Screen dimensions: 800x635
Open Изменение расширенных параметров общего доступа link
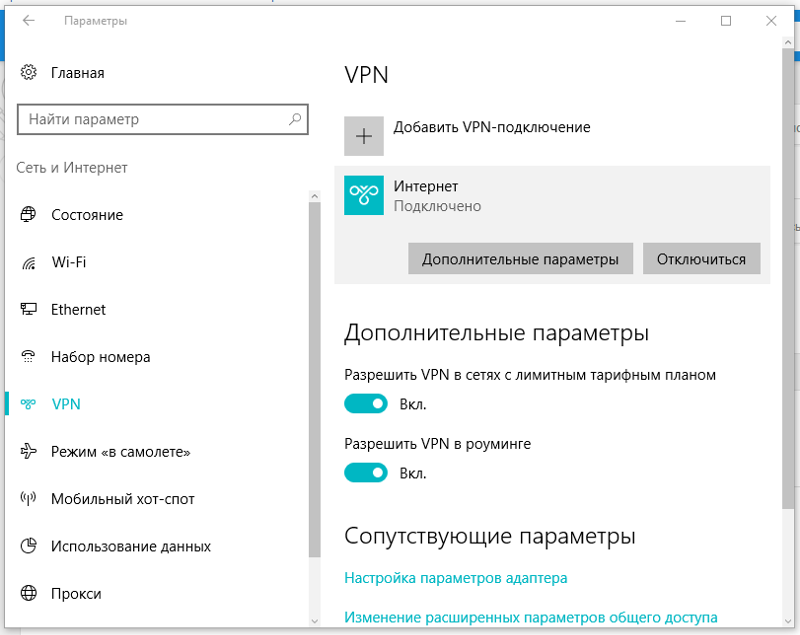531,617
